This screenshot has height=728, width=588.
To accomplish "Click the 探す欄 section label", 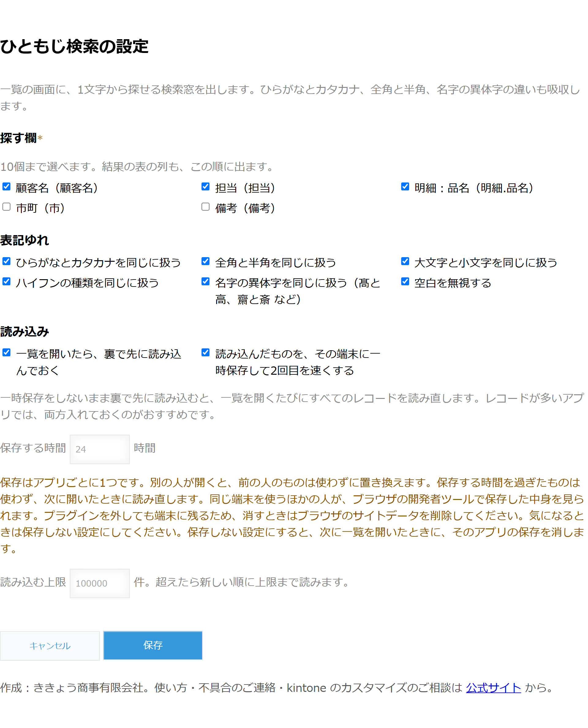I will coord(19,138).
